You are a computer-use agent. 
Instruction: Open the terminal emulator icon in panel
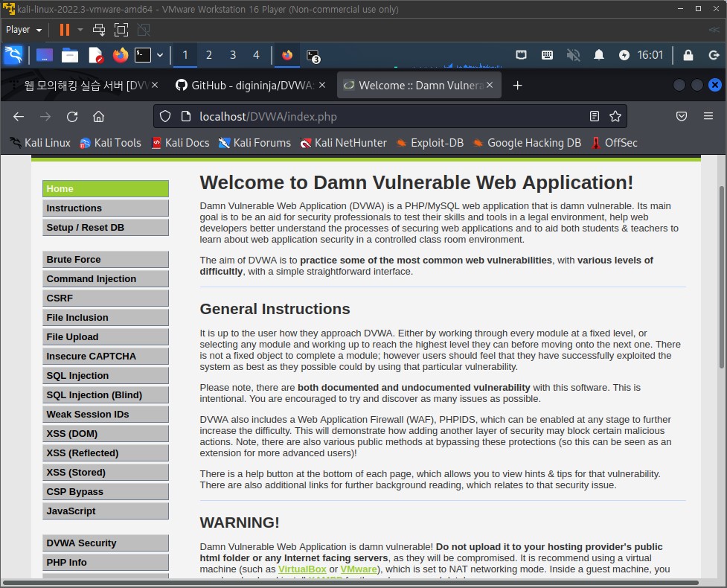(x=143, y=55)
